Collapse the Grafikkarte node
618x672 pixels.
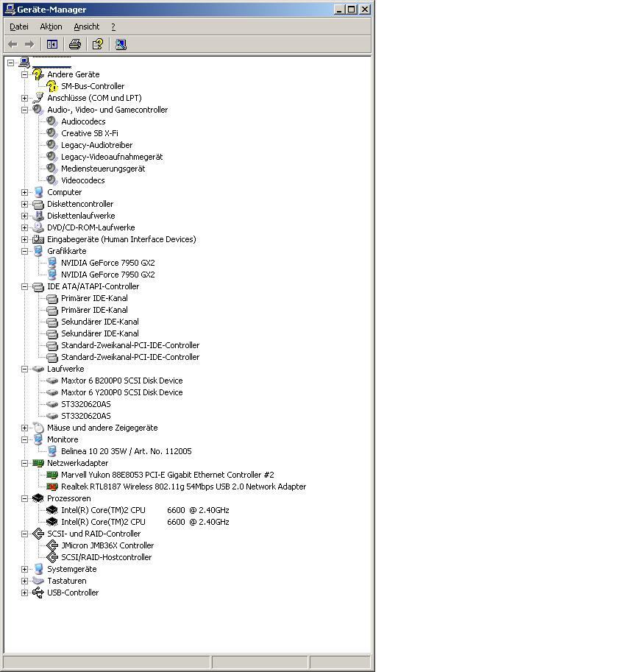24,251
